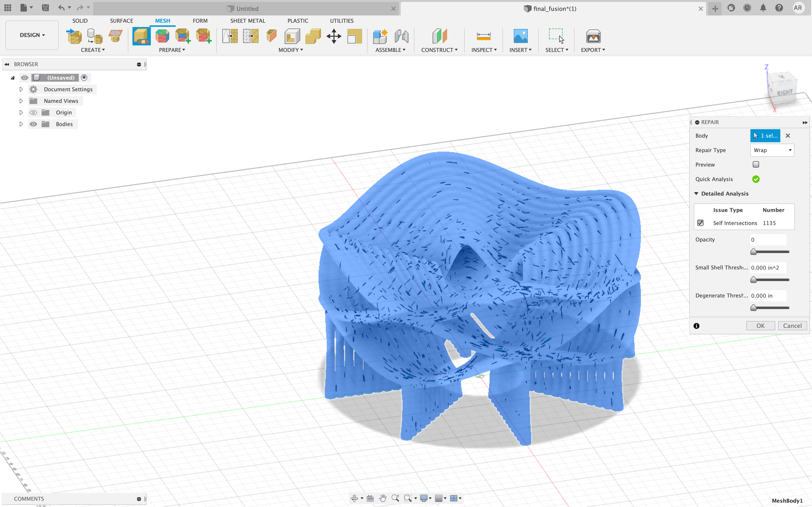Viewport: 812px width, 507px height.
Task: Click OK in the Repair dialog
Action: 760,326
